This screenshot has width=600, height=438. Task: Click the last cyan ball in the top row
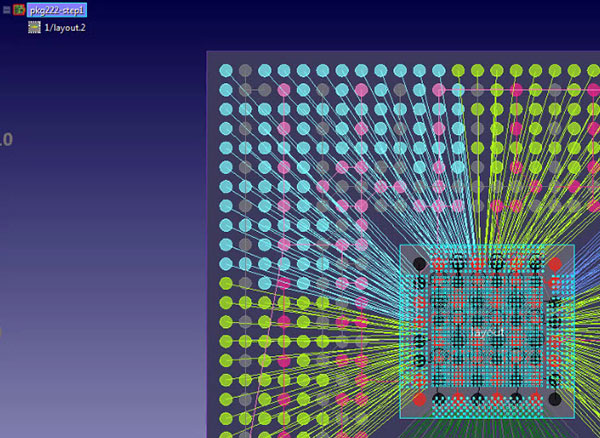pyautogui.click(x=438, y=71)
